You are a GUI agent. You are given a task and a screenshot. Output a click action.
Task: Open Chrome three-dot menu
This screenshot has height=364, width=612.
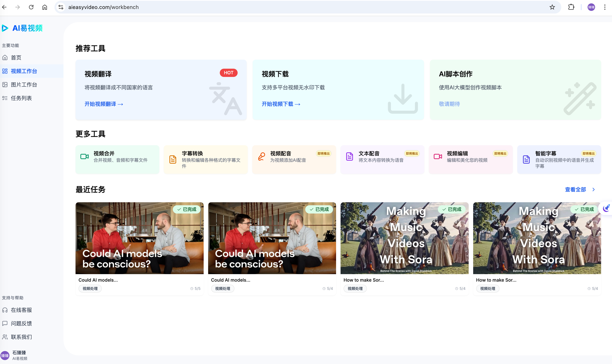[x=605, y=7]
